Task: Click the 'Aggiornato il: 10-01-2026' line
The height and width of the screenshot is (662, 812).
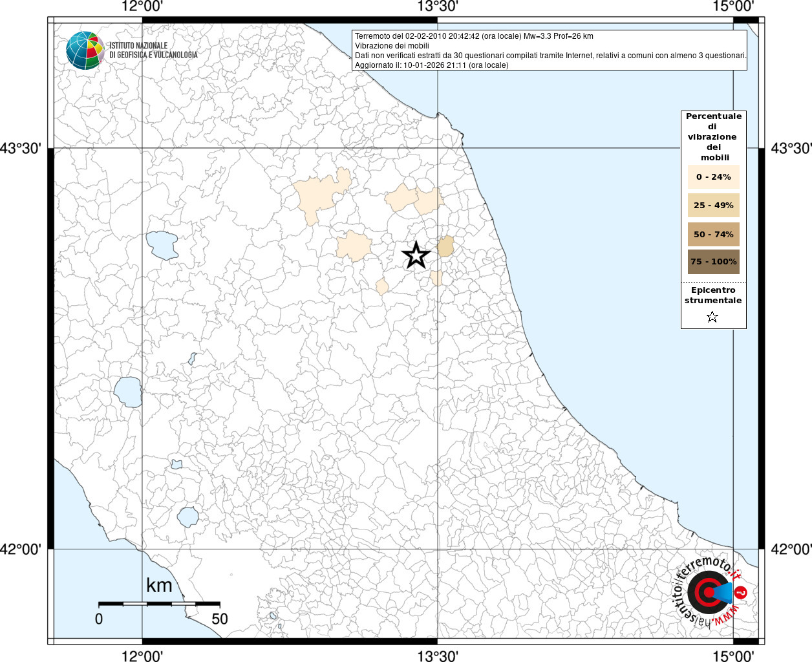Action: coord(432,65)
